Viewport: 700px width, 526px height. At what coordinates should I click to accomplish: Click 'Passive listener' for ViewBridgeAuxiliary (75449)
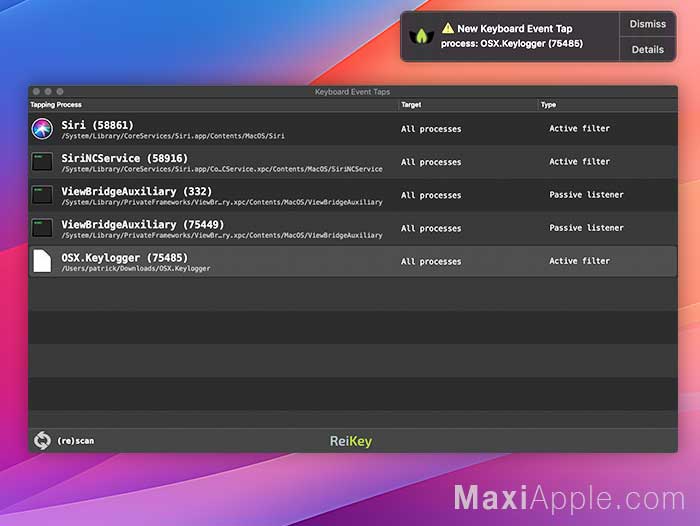[586, 228]
